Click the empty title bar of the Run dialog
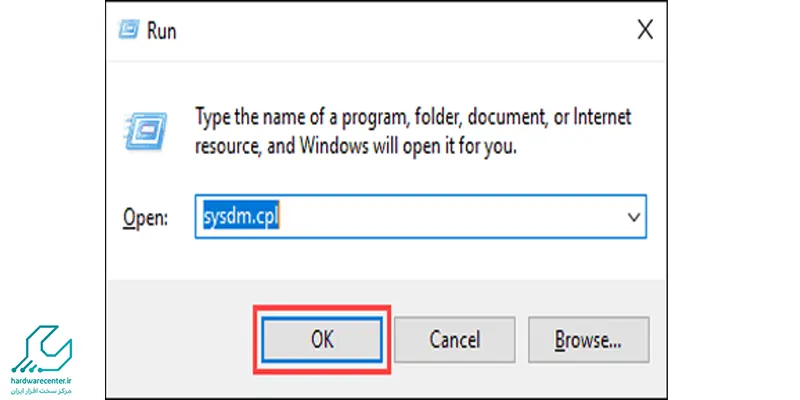The width and height of the screenshot is (800, 400). (x=403, y=31)
